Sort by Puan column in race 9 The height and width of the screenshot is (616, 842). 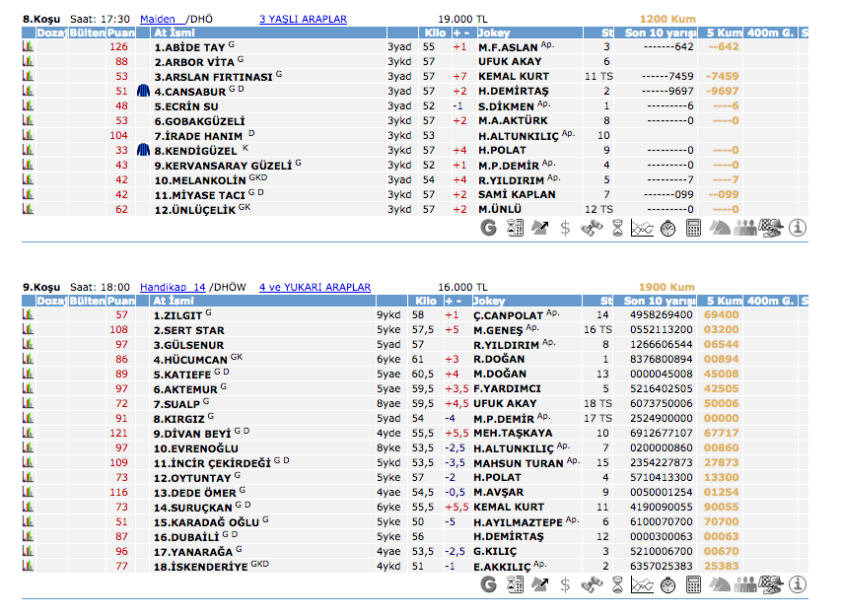tap(121, 301)
